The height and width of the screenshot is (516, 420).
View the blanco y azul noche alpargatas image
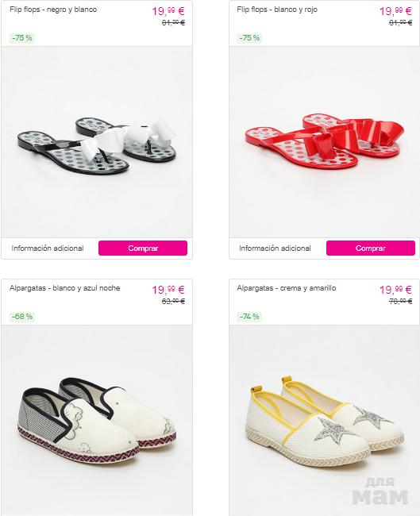[97, 421]
